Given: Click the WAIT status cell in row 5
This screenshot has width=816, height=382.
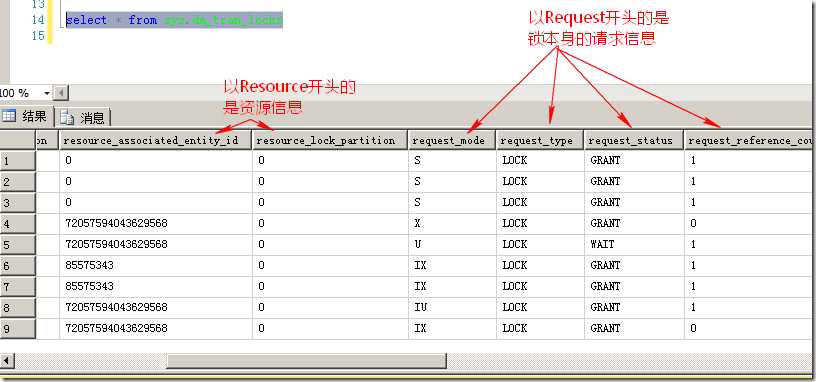Looking at the screenshot, I should 634,245.
